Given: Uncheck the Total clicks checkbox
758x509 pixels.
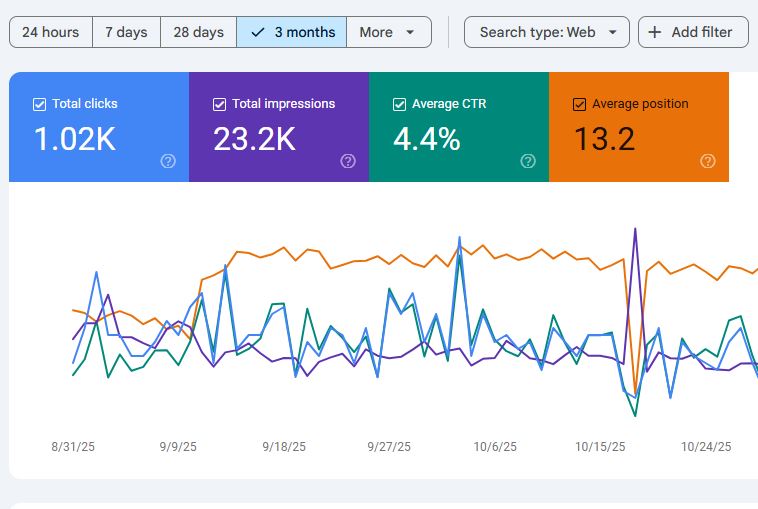Looking at the screenshot, I should tap(40, 104).
